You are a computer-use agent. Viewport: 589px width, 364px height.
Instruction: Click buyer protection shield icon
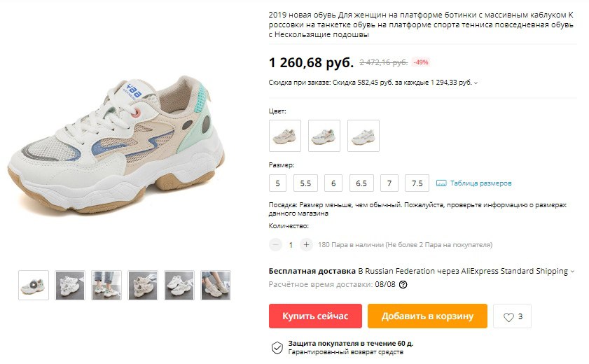tap(277, 348)
